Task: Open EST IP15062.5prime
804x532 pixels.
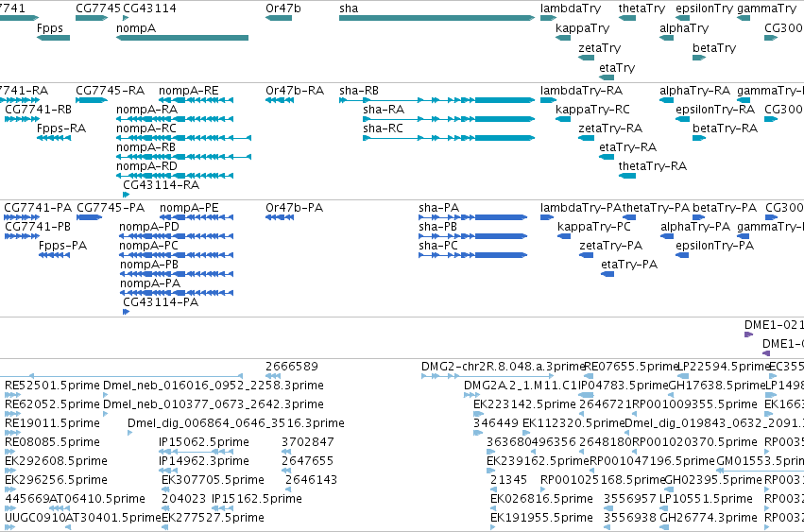Action: point(204,441)
